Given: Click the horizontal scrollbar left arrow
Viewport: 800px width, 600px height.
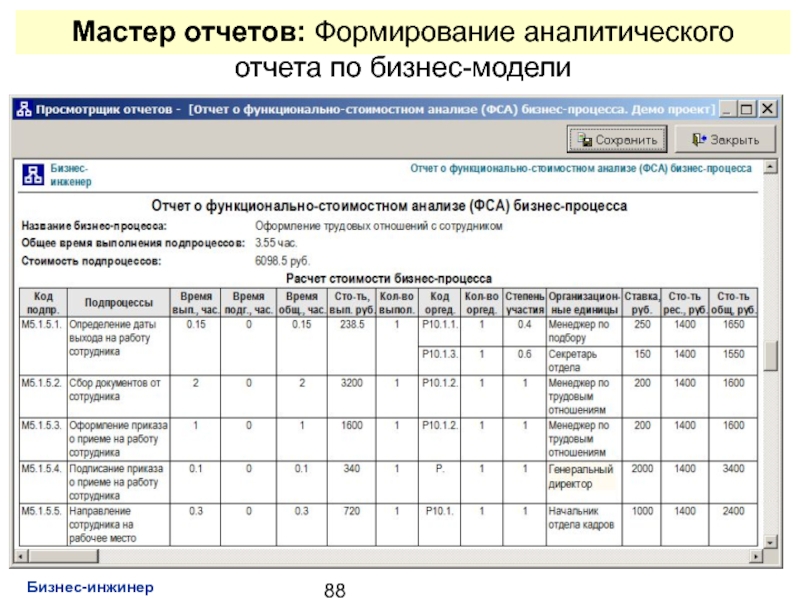Looking at the screenshot, I should click(20, 556).
